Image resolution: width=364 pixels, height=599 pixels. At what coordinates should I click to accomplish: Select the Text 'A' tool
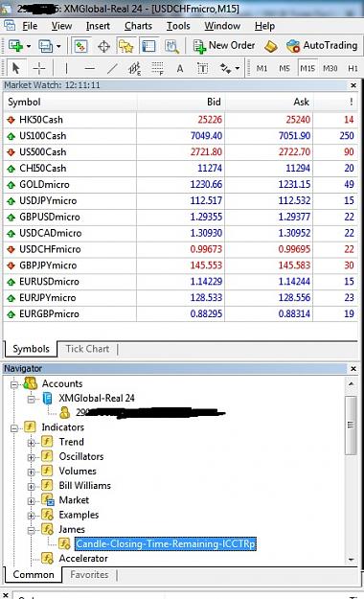[x=180, y=69]
